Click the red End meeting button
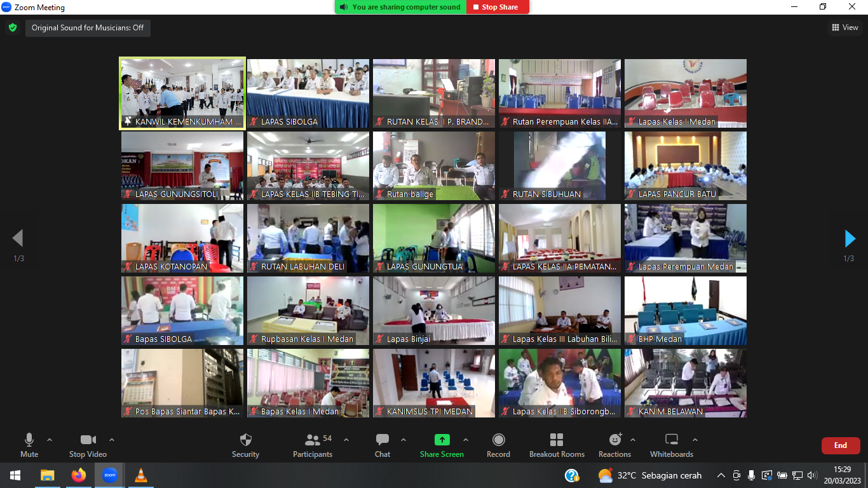Viewport: 868px width, 488px height. (840, 445)
